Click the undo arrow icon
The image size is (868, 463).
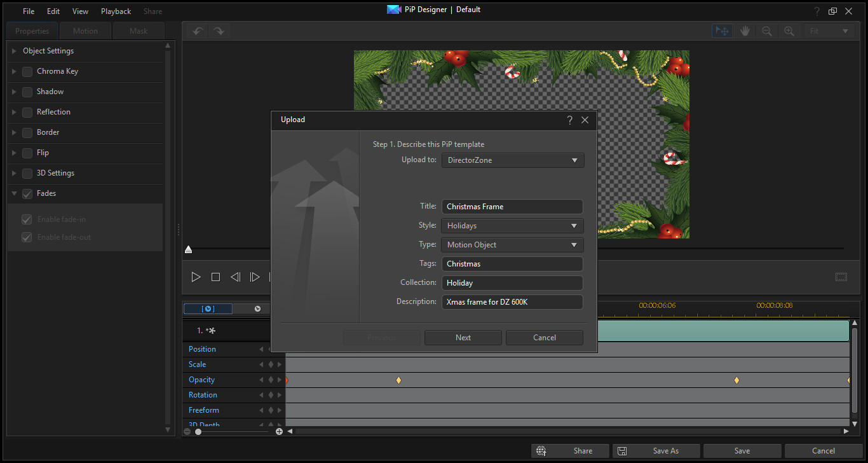198,31
